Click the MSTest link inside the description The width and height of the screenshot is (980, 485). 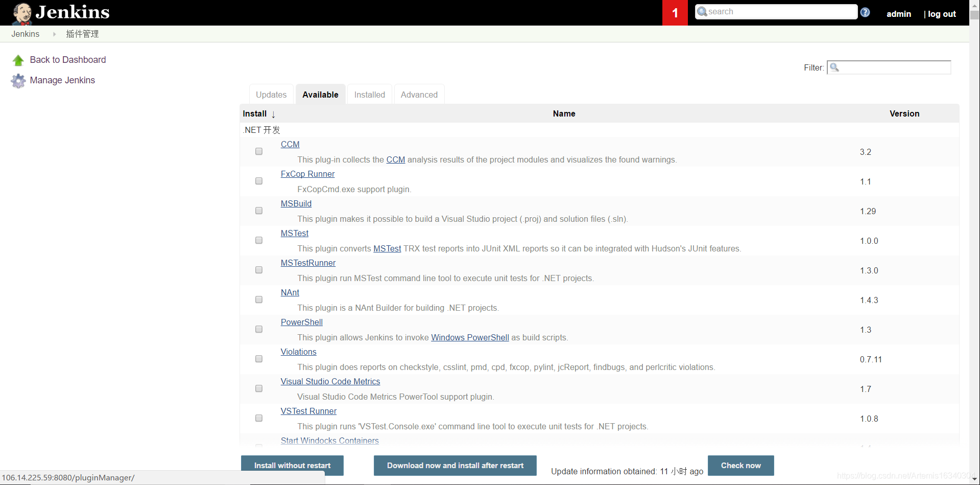[387, 249]
